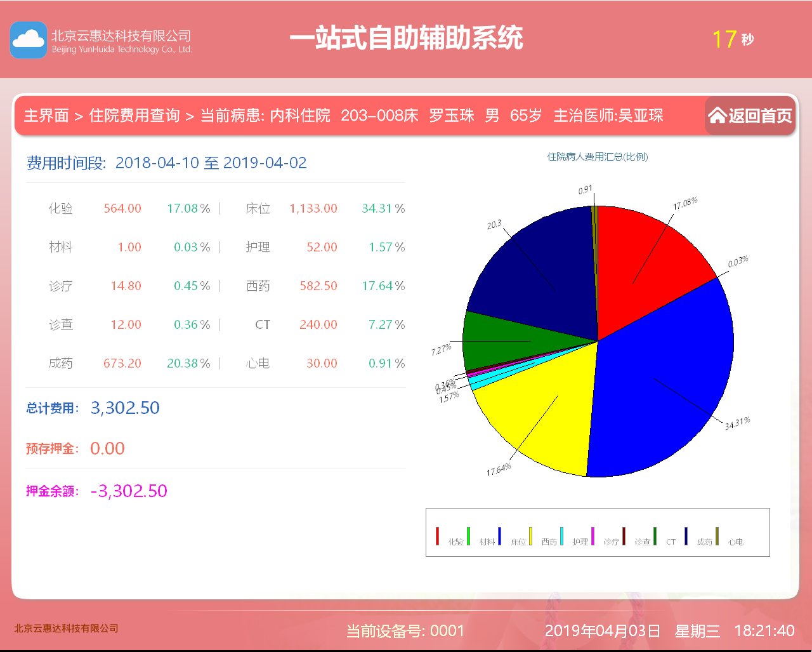
Task: Click footer company name 北京云惠达科技有限公司
Action: [x=67, y=629]
